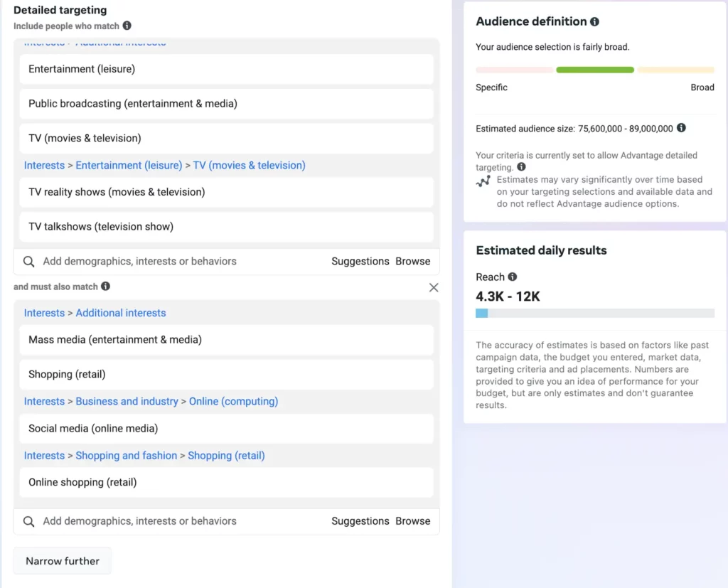Select the TV (movies & television) interest row
728x588 pixels.
227,139
